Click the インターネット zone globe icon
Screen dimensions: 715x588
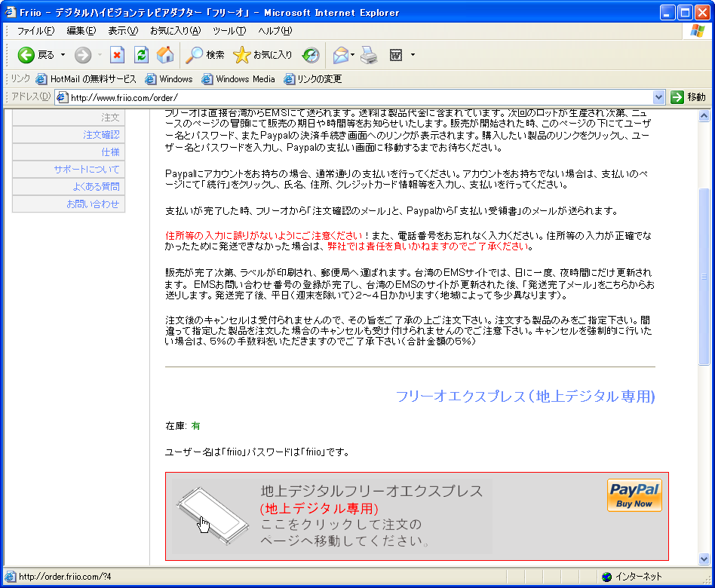606,577
